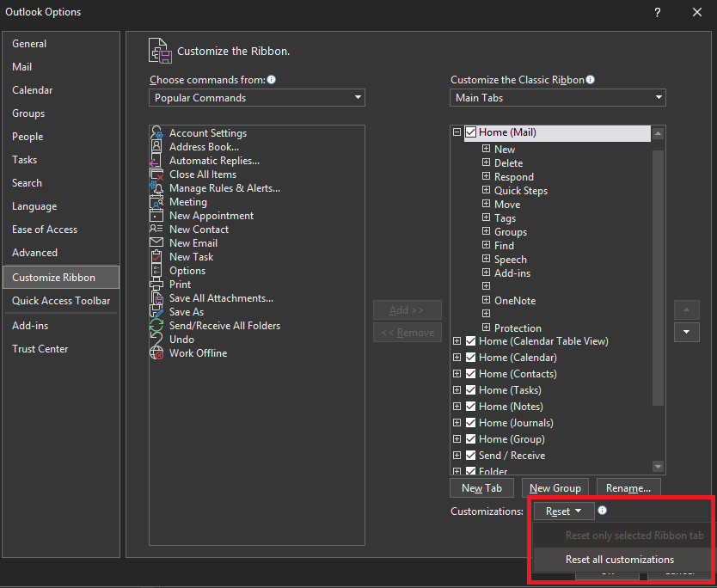Click the New Appointment calendar icon
The width and height of the screenshot is (717, 588).
[156, 216]
